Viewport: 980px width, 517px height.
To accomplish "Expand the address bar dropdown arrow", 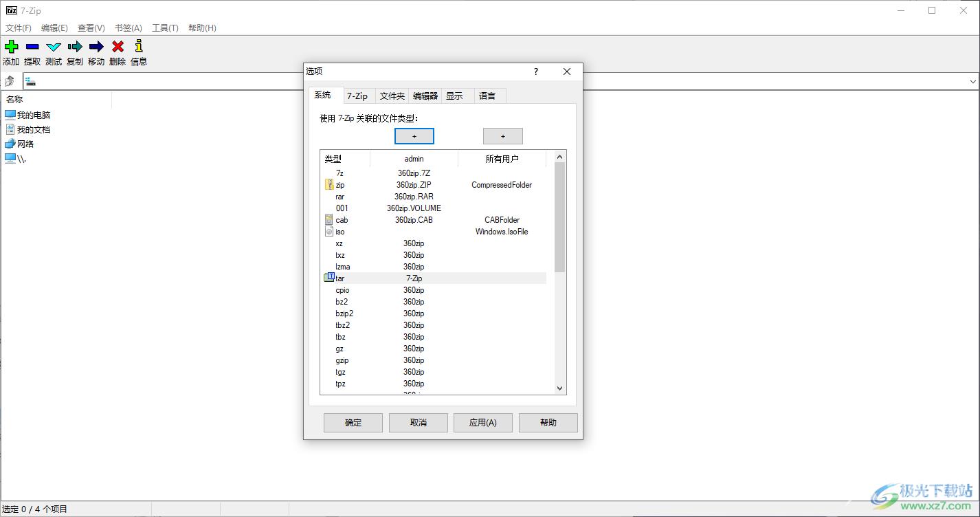I will [x=972, y=81].
